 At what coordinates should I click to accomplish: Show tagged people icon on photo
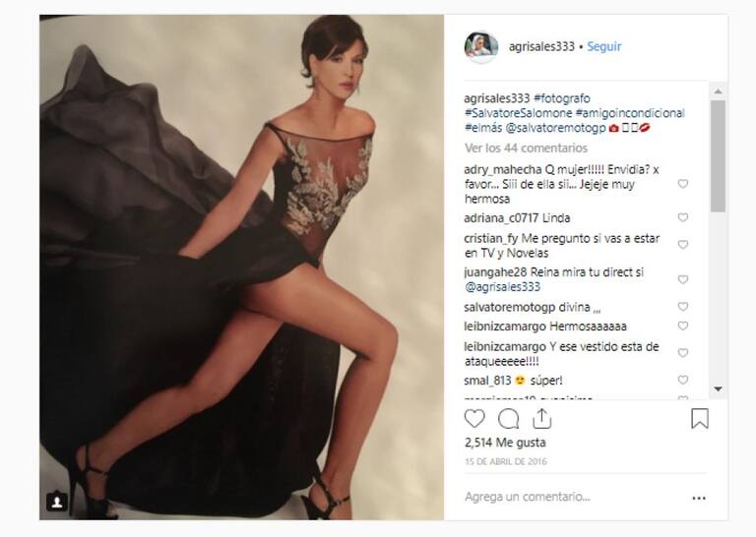pyautogui.click(x=57, y=502)
